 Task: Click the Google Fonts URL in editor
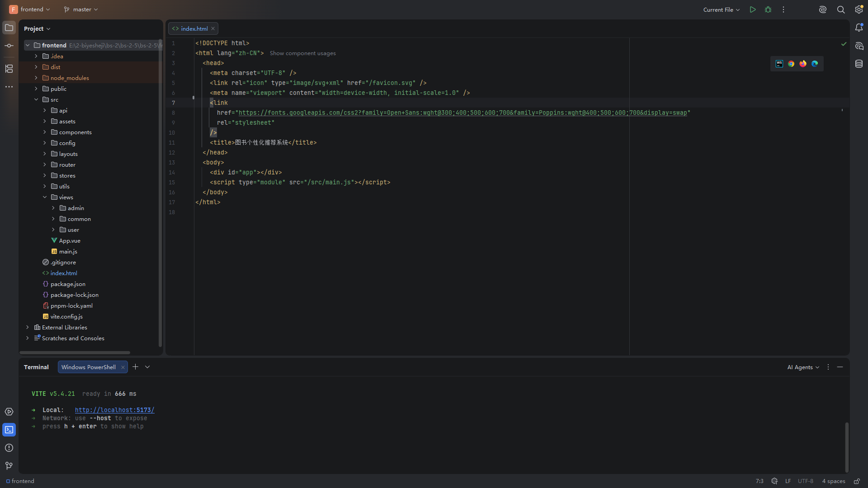pyautogui.click(x=462, y=113)
